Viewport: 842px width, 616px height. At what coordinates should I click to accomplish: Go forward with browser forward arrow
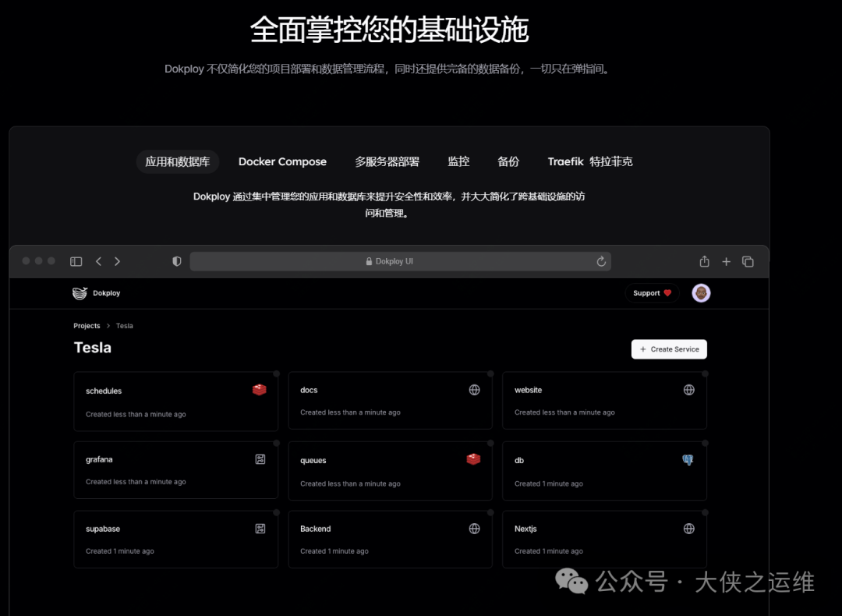coord(117,261)
